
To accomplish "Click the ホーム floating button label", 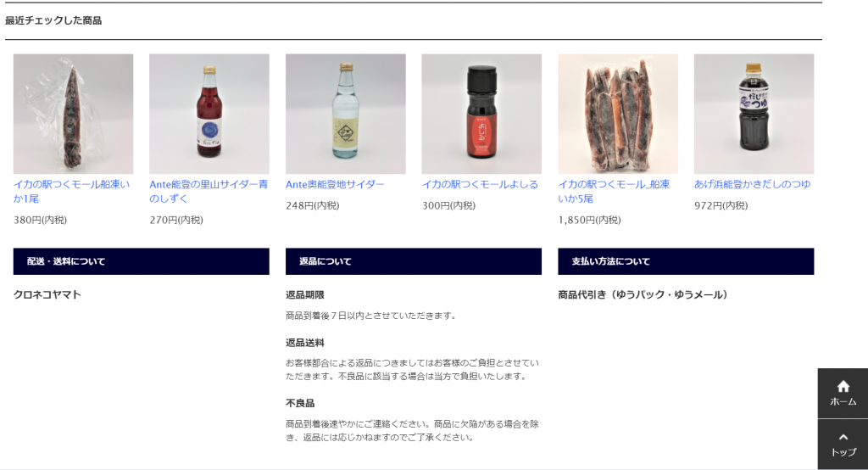I will [843, 402].
